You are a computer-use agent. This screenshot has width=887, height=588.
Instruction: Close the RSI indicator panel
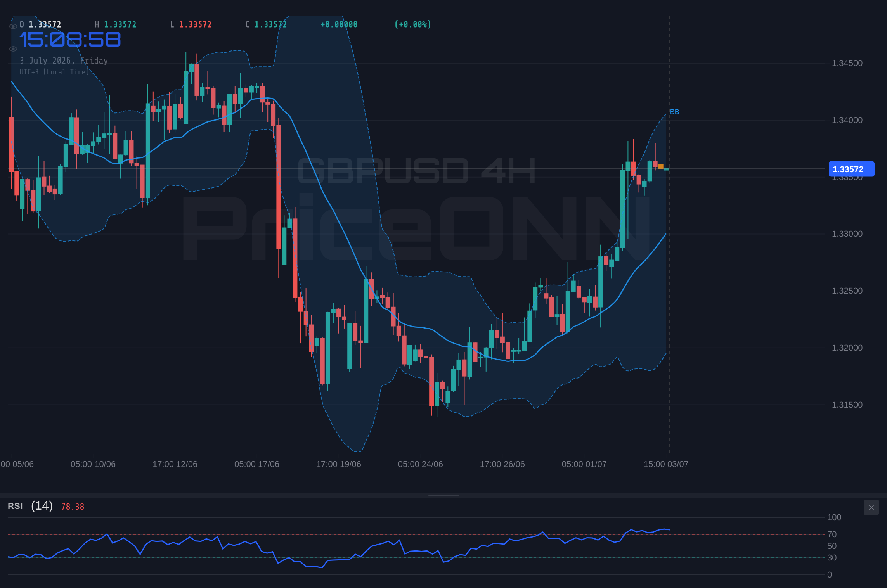(871, 507)
